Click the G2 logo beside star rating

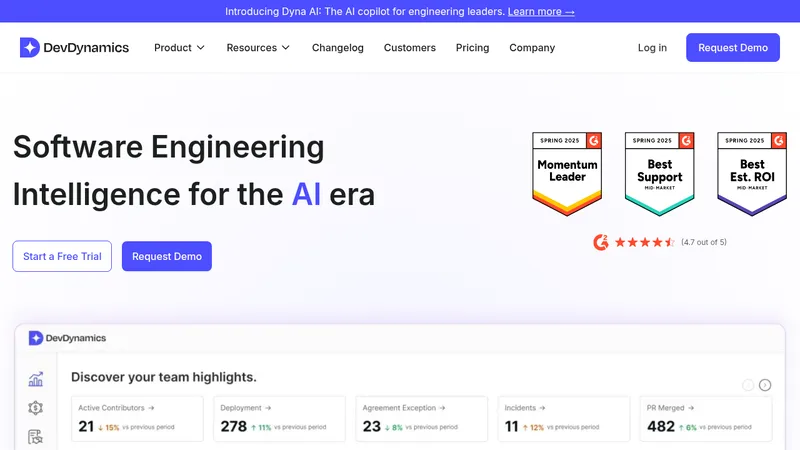point(601,242)
